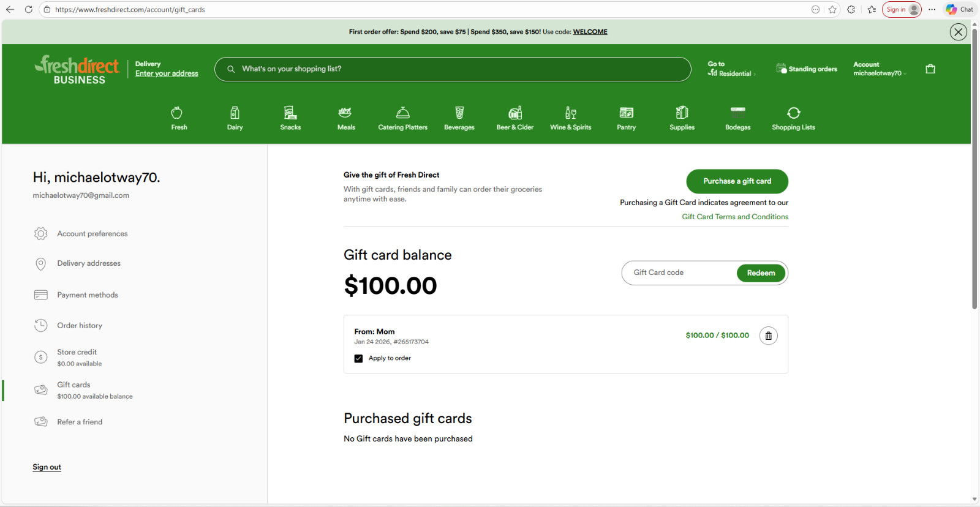Click the FreshDirect Business logo
This screenshot has width=980, height=507.
coord(77,70)
